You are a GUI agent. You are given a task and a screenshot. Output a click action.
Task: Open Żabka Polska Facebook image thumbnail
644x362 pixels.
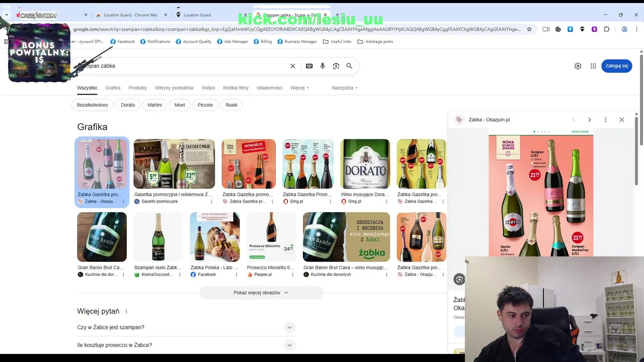(215, 237)
